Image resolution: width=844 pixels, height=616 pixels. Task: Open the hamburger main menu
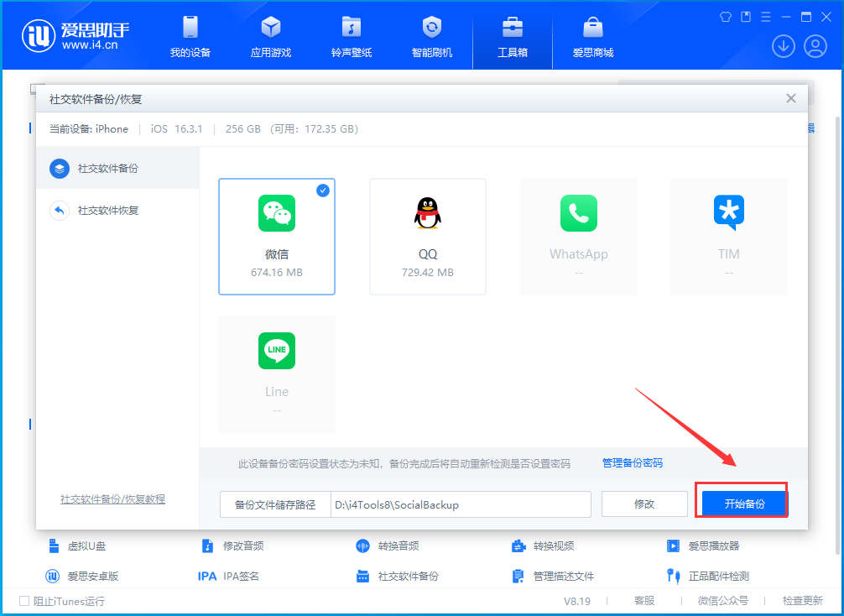point(766,16)
